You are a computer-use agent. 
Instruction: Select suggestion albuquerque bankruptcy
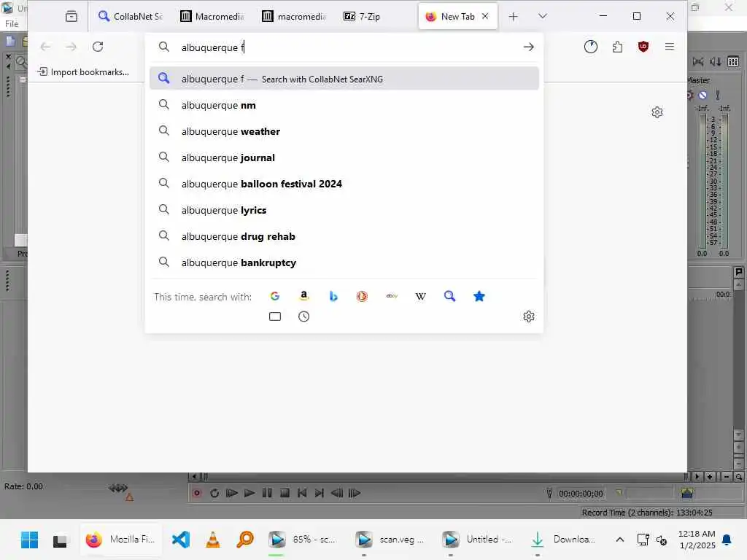coord(344,262)
